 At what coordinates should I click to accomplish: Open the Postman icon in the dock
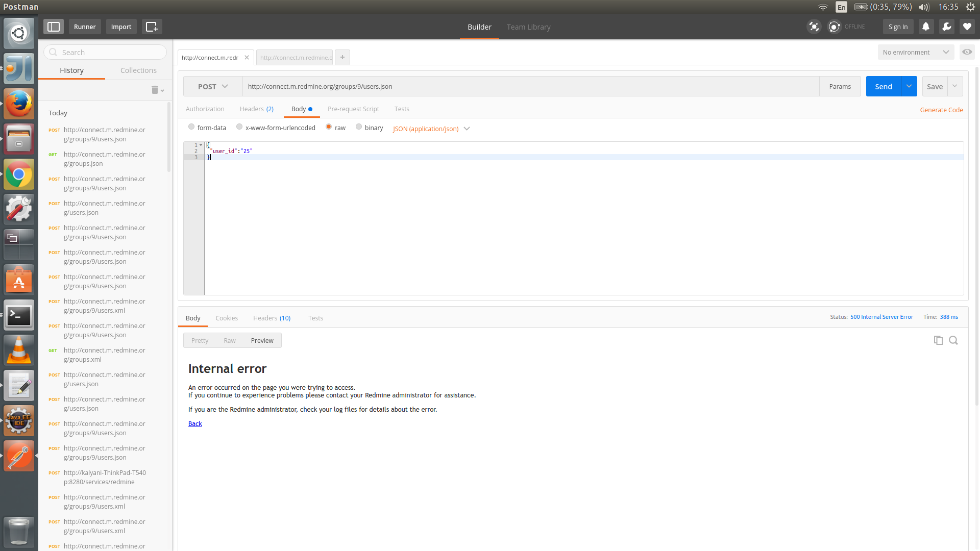click(x=19, y=456)
